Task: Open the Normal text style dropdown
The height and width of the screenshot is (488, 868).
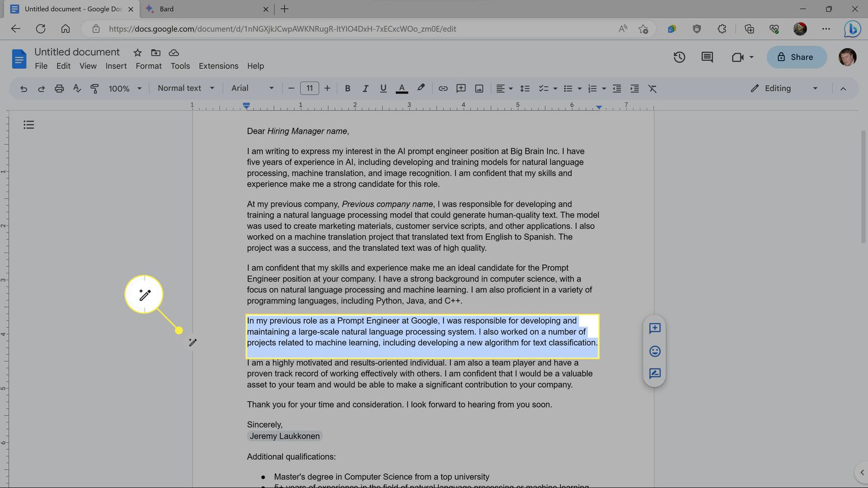Action: coord(186,88)
